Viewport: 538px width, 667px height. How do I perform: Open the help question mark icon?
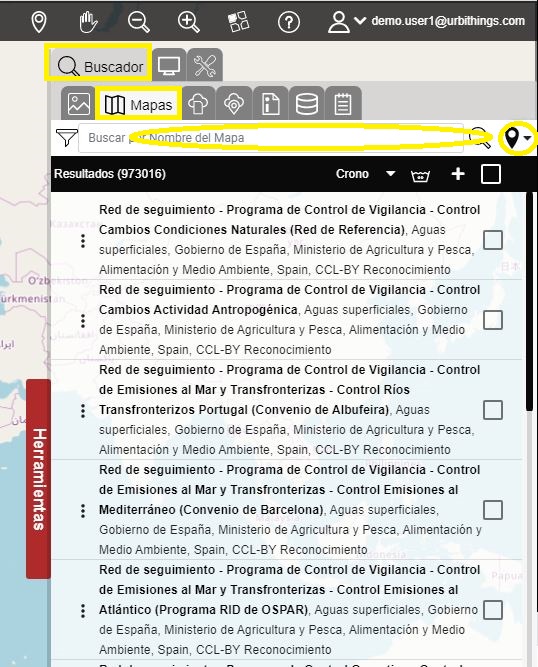coord(289,22)
